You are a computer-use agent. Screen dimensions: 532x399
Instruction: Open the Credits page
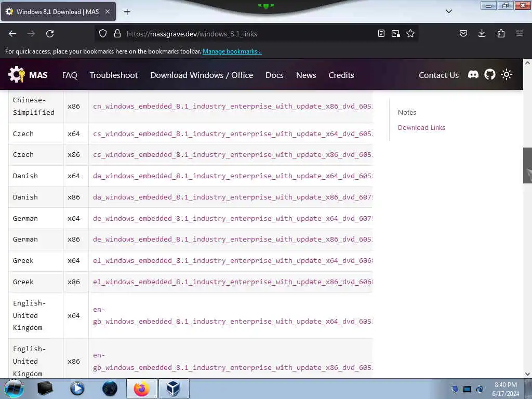[341, 75]
